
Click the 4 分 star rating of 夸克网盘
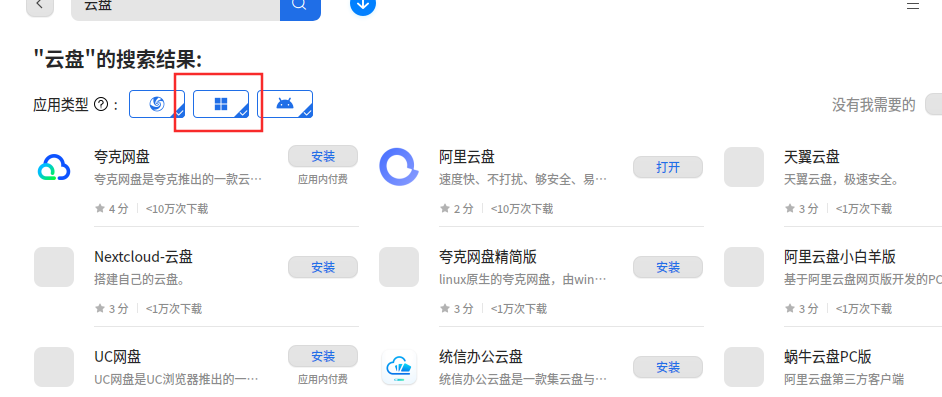[x=112, y=209]
